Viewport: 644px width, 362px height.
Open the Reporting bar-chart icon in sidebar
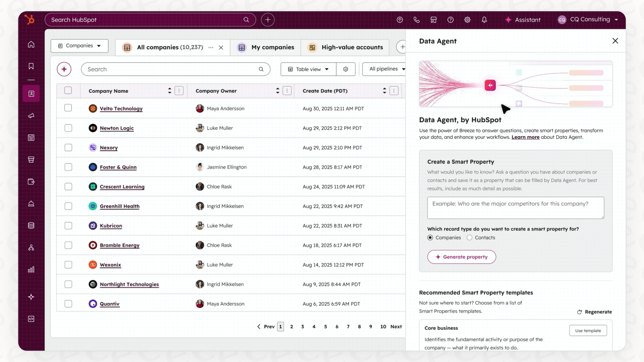(31, 269)
